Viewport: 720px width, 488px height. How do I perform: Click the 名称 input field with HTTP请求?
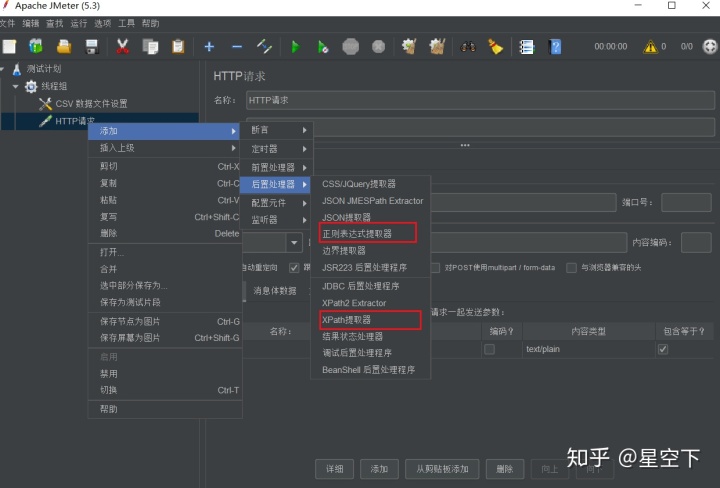(480, 100)
